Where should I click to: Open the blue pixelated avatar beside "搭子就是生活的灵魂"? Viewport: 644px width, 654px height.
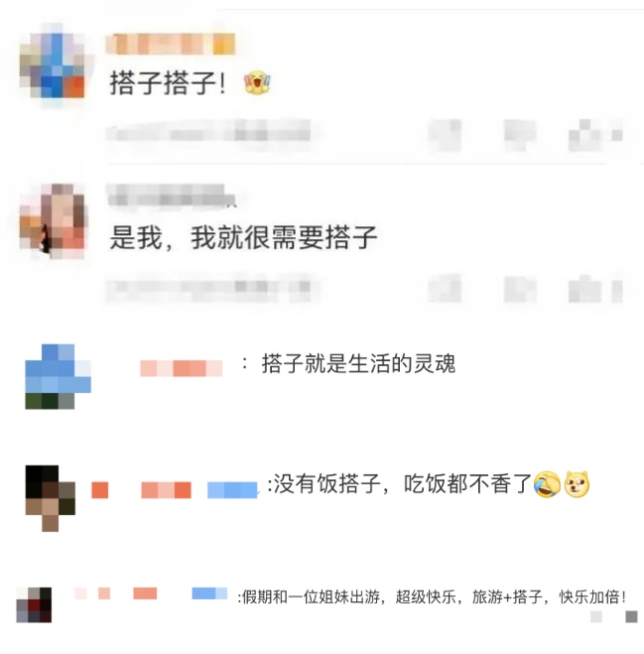(58, 377)
